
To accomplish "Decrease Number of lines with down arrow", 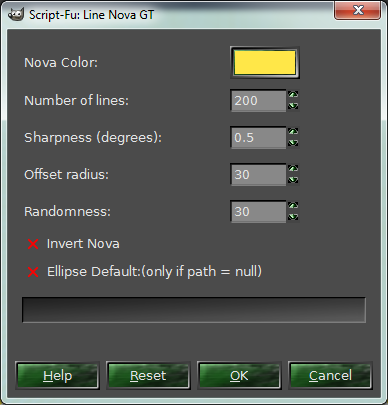I will tap(293, 106).
